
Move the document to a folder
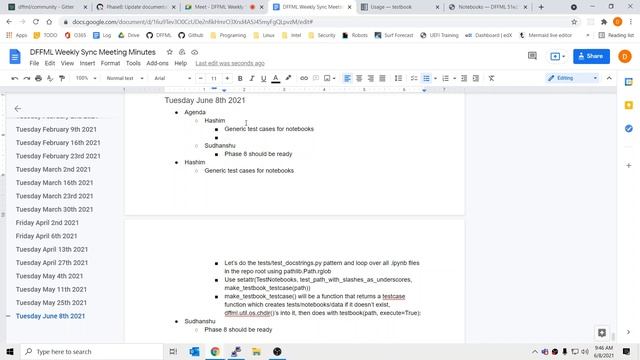(182, 52)
